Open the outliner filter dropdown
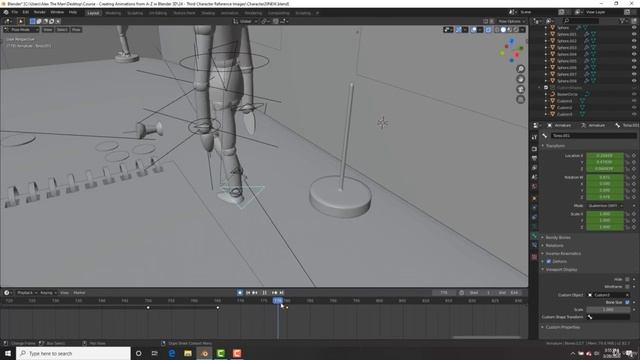Viewport: 640px width, 360px height. point(624,20)
